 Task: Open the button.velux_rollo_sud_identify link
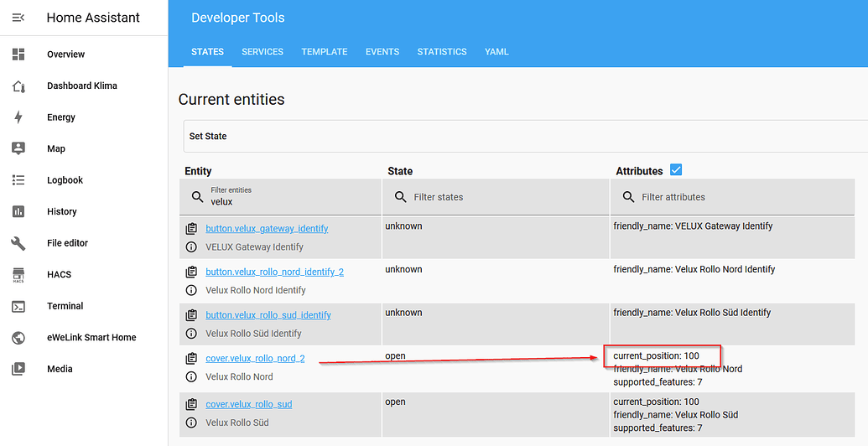268,315
